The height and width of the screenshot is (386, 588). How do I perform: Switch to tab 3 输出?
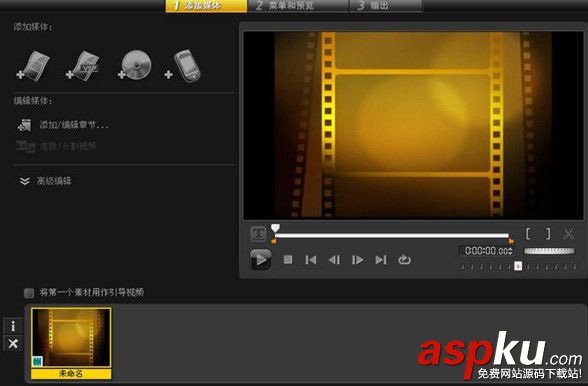point(386,6)
